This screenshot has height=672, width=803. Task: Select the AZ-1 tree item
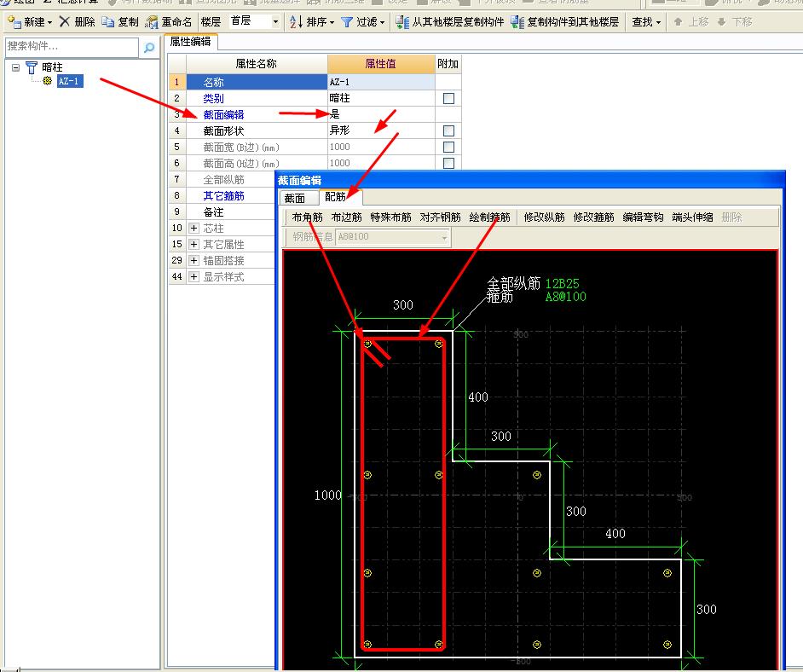pos(69,81)
